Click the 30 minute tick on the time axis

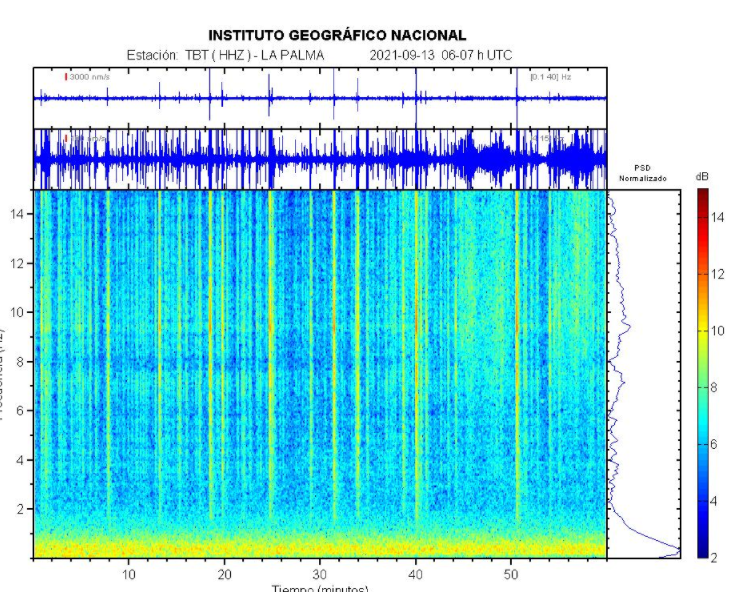tap(320, 574)
